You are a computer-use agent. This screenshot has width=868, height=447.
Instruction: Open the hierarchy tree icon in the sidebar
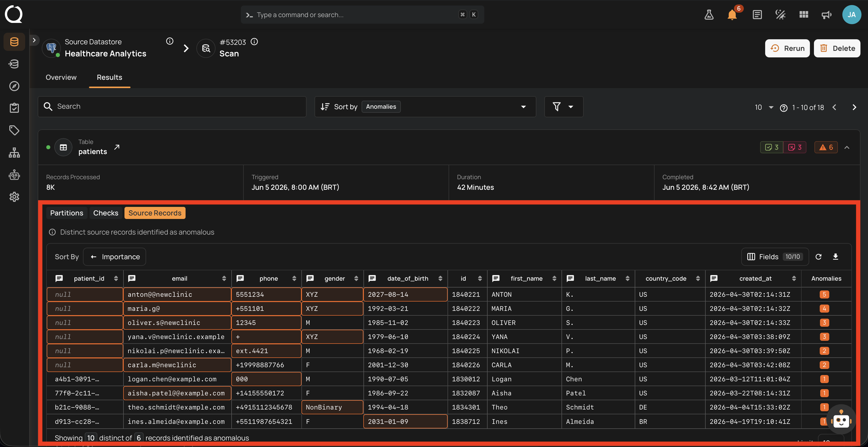coord(14,153)
